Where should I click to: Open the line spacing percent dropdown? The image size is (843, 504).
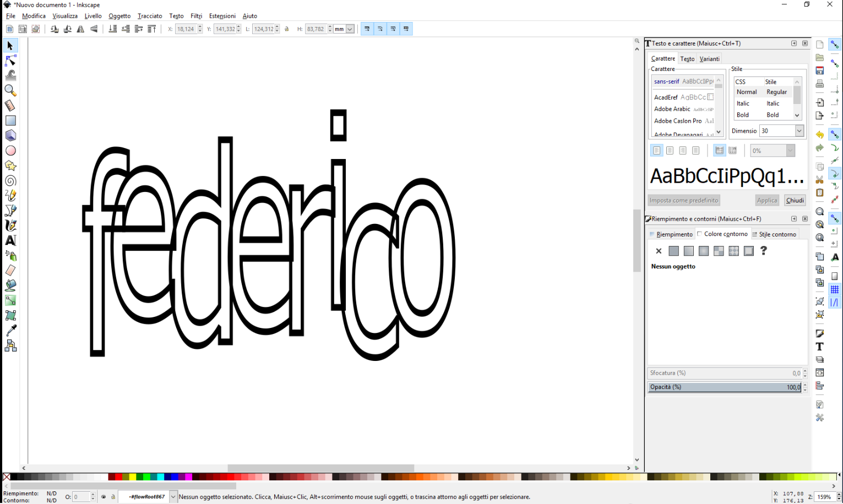[x=790, y=150]
